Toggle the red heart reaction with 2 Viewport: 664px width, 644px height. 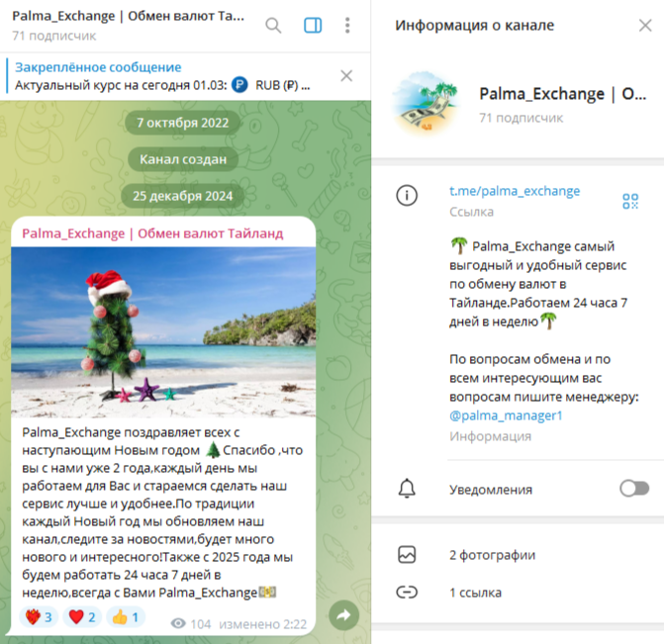(x=82, y=617)
